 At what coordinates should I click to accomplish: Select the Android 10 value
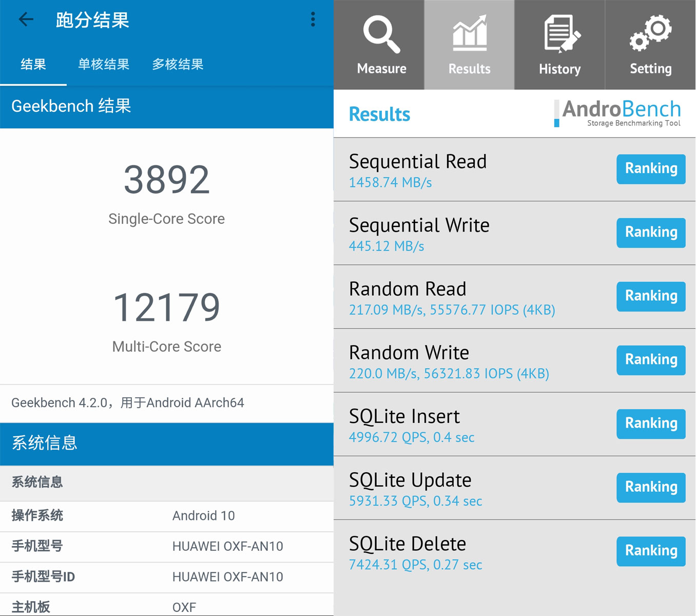coord(203,515)
